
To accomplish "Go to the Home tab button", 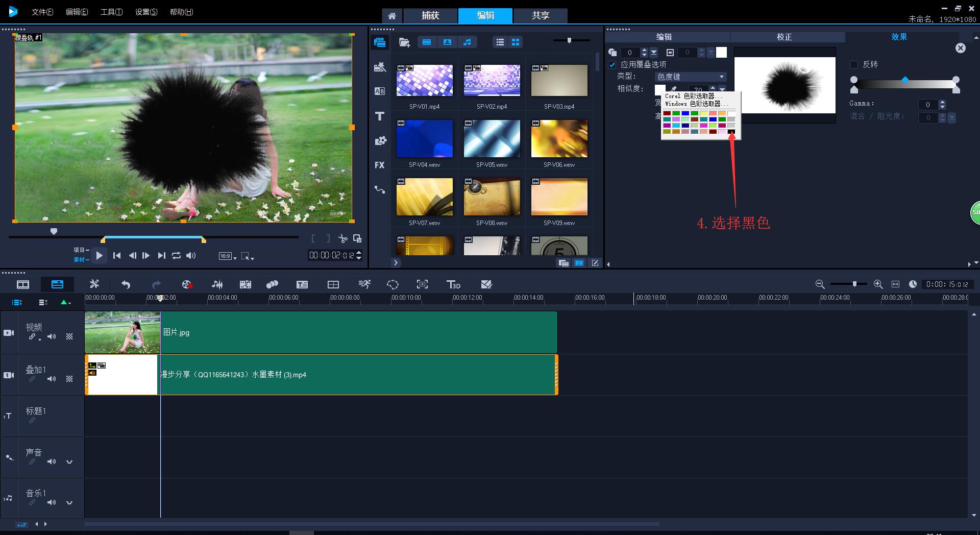I will [x=392, y=16].
